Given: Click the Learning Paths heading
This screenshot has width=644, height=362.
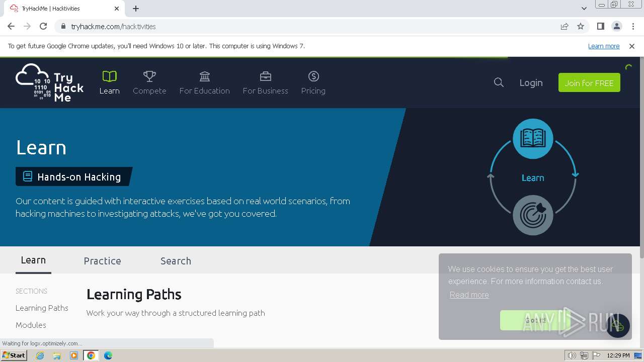Looking at the screenshot, I should click(134, 294).
